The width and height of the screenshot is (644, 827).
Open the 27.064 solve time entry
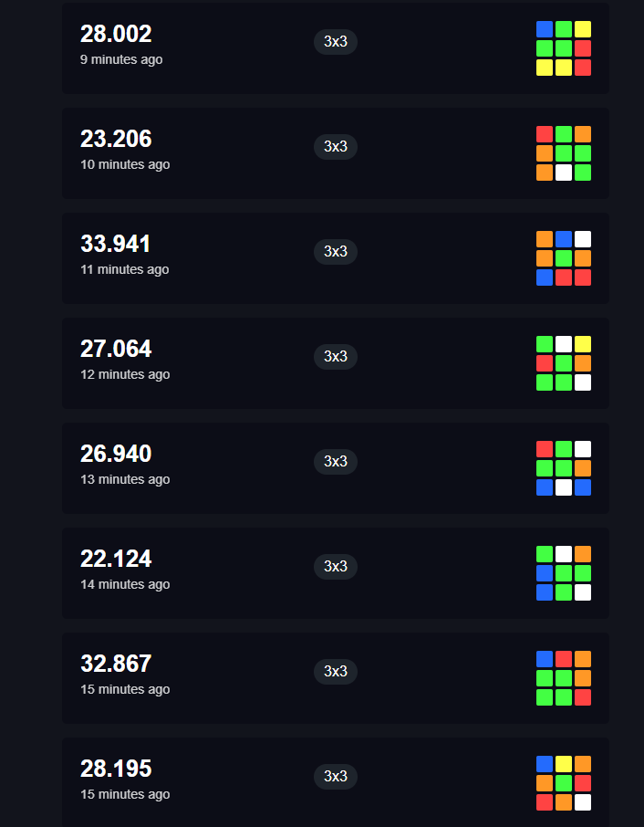tap(116, 350)
